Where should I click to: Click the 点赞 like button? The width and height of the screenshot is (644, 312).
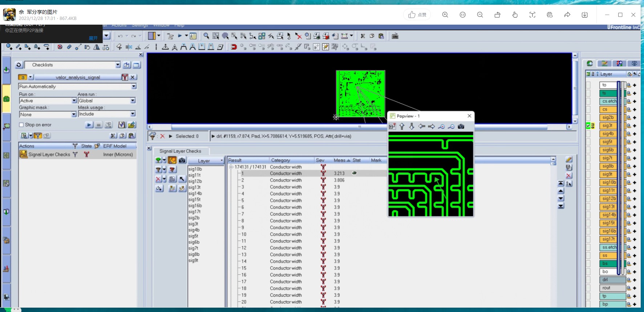click(x=417, y=15)
